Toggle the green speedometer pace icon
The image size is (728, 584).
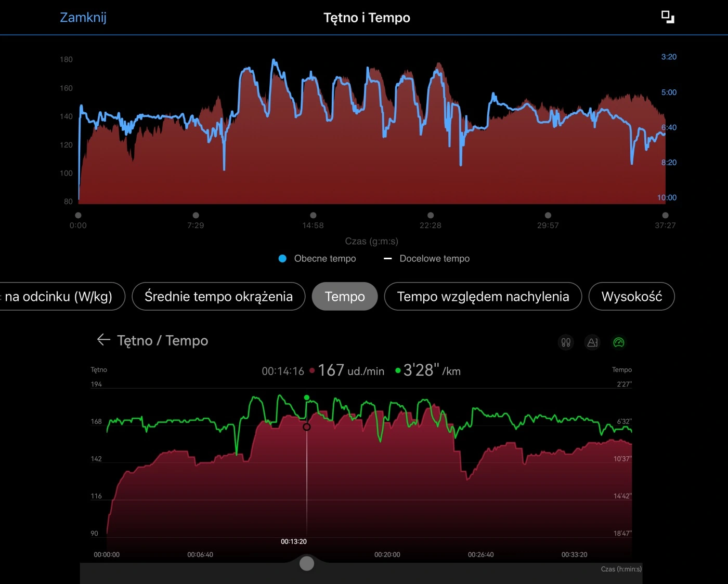[618, 342]
